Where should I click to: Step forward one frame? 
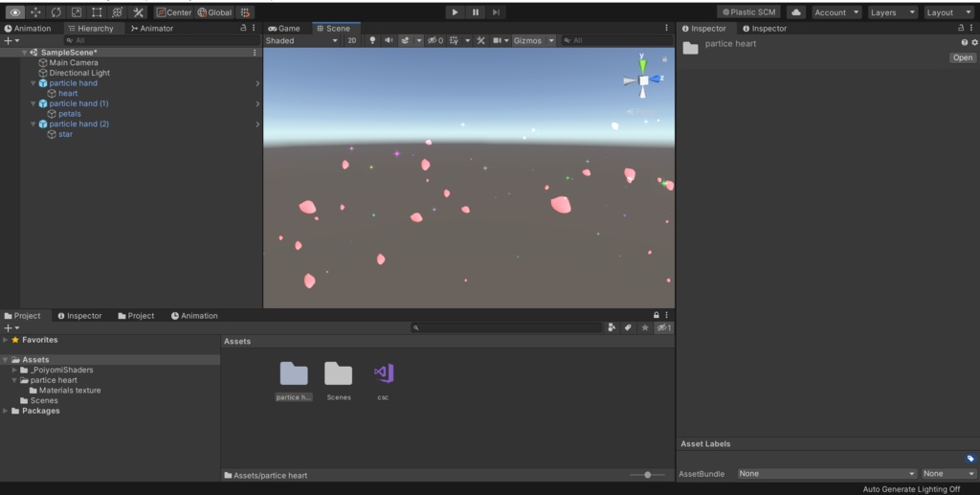point(497,11)
